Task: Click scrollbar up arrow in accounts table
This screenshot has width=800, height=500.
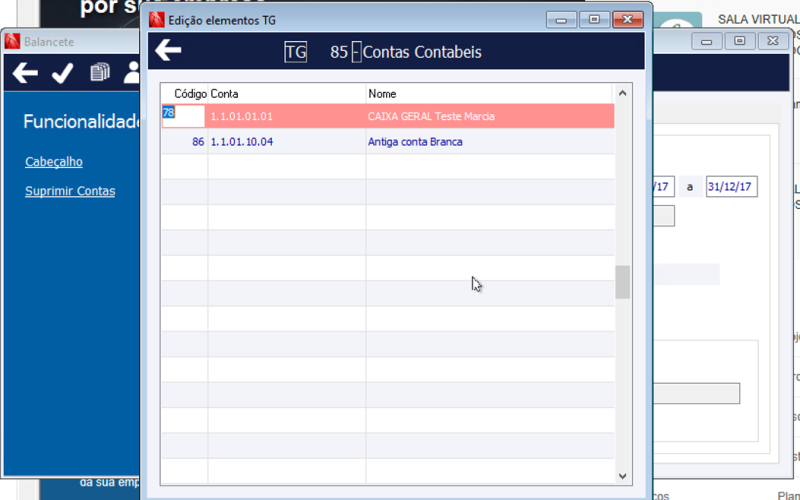Action: (622, 93)
